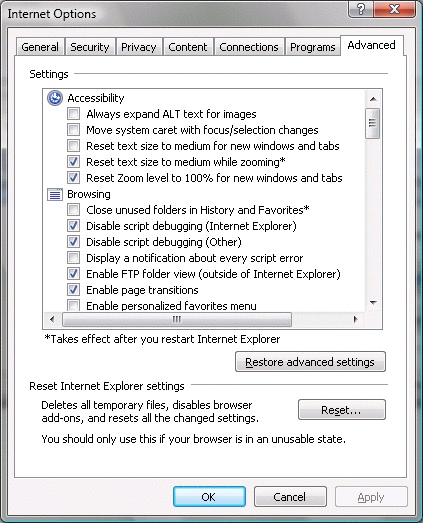Select the Content tab

click(x=188, y=47)
